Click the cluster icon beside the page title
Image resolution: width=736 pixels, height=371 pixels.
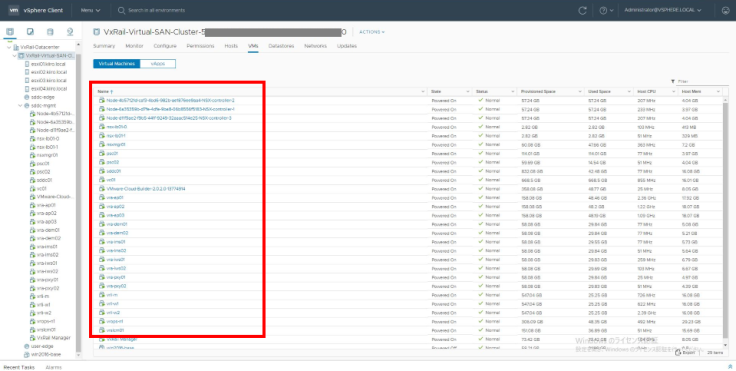tap(97, 32)
